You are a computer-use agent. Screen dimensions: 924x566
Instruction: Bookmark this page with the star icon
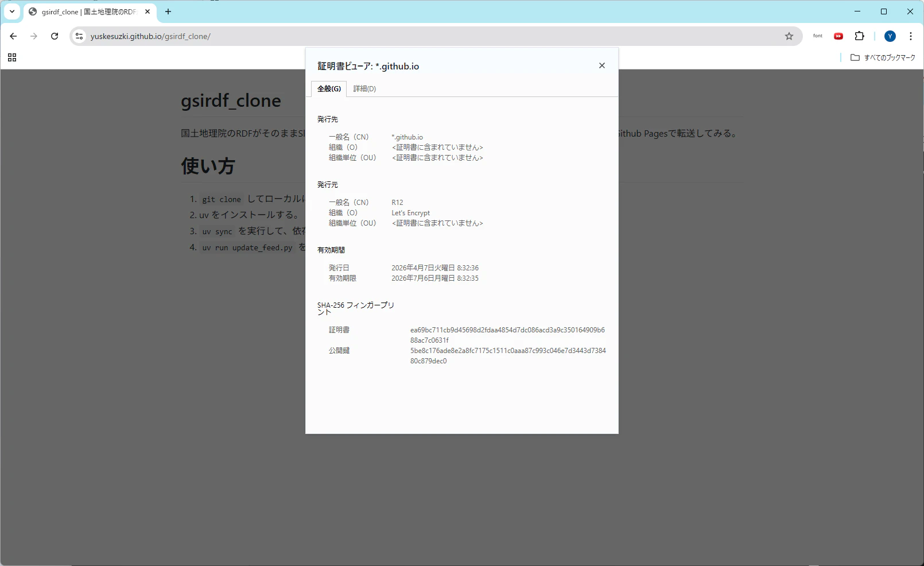(x=789, y=36)
